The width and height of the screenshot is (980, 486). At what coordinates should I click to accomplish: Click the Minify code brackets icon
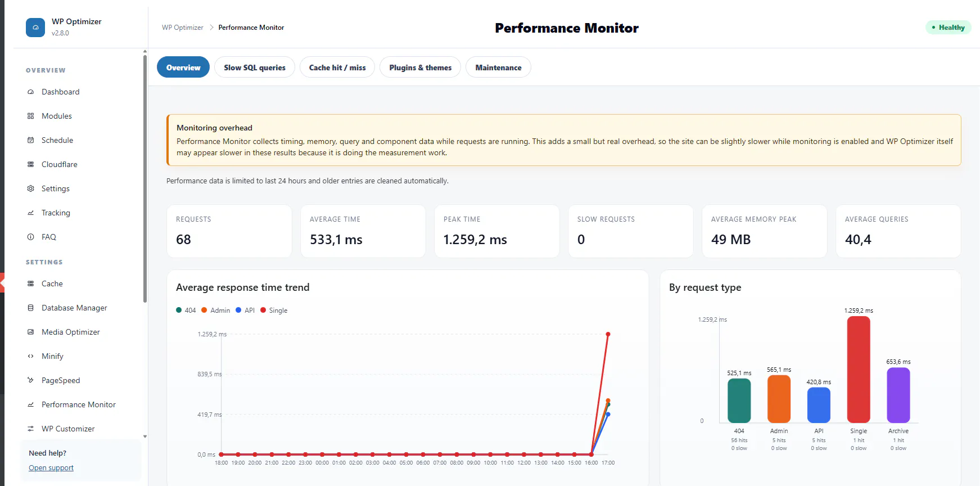[x=31, y=356]
